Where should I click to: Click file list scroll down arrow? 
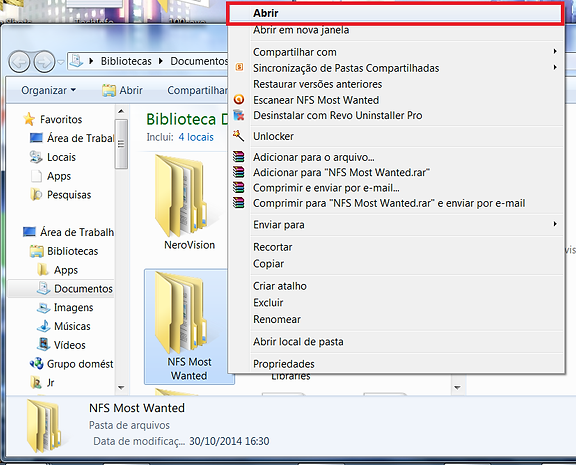tap(457, 388)
